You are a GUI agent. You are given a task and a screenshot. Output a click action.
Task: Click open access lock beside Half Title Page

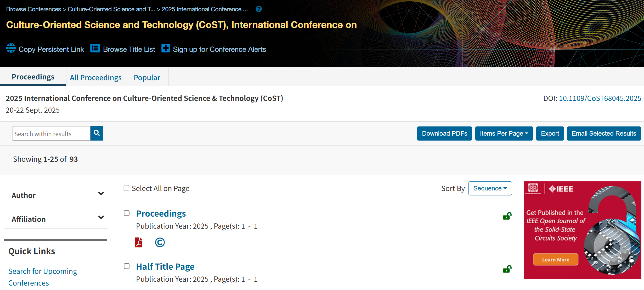click(x=507, y=269)
